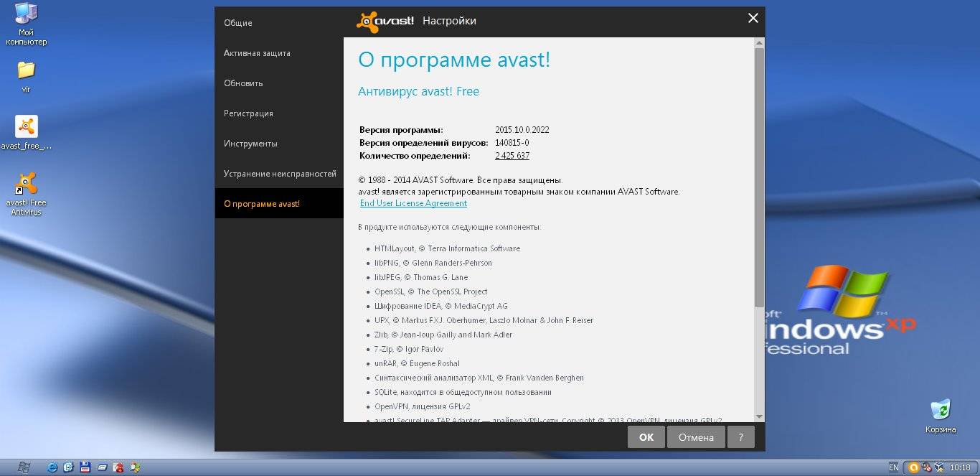Click the 10:18 taskbar clock
Screen dimensions: 980x476
[x=960, y=467]
